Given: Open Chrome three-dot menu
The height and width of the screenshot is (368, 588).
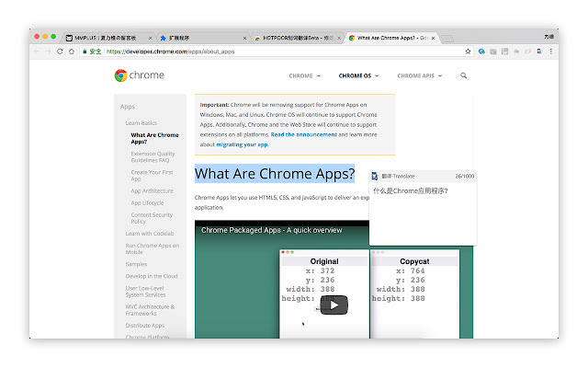Looking at the screenshot, I should 551,52.
